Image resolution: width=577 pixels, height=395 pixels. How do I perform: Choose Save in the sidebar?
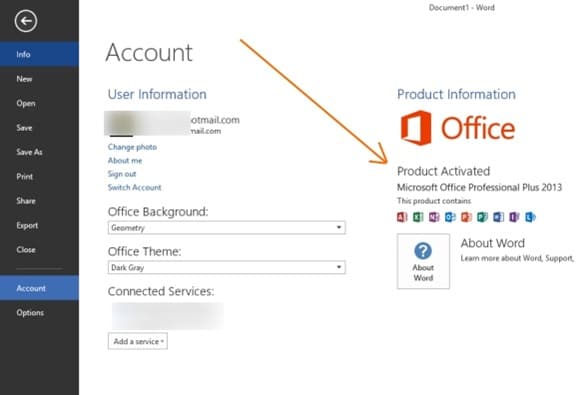39,128
